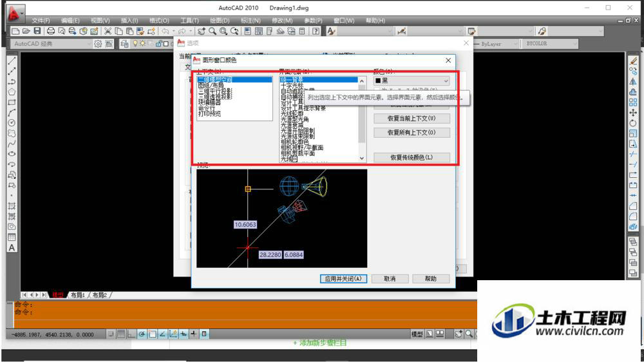Toggle Object snap tracking in status bar

click(163, 334)
